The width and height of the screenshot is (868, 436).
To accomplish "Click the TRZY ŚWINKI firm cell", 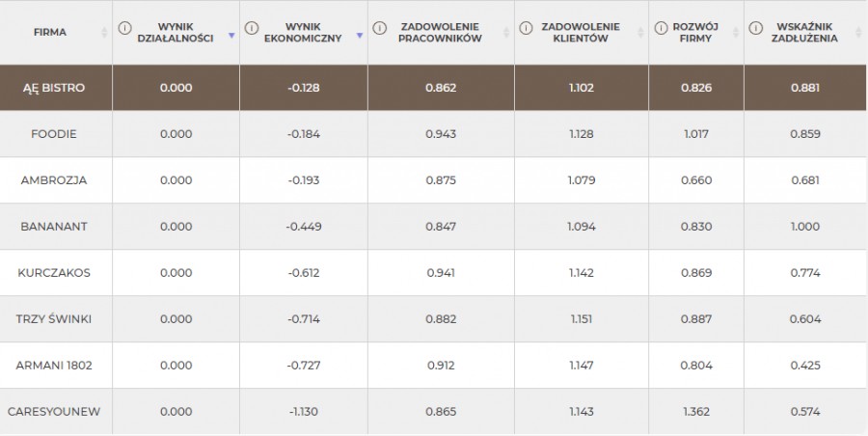I will [x=56, y=318].
